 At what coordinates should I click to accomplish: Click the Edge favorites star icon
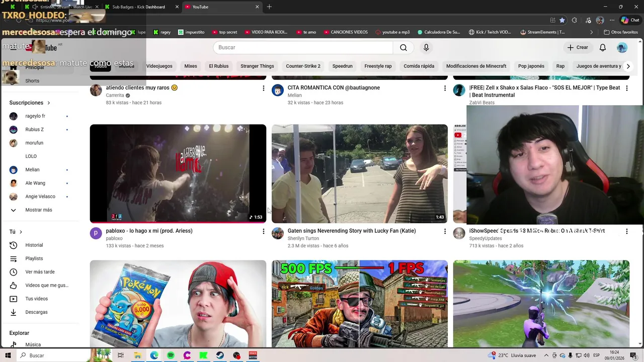[x=562, y=20]
